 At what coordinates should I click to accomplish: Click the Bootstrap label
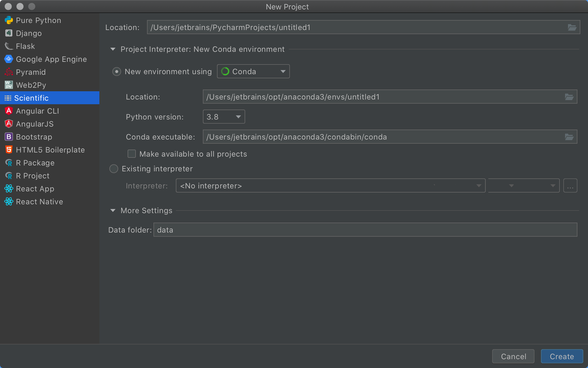click(34, 137)
